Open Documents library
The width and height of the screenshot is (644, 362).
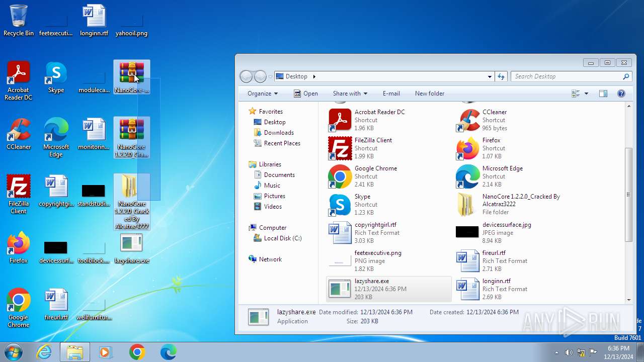[279, 175]
